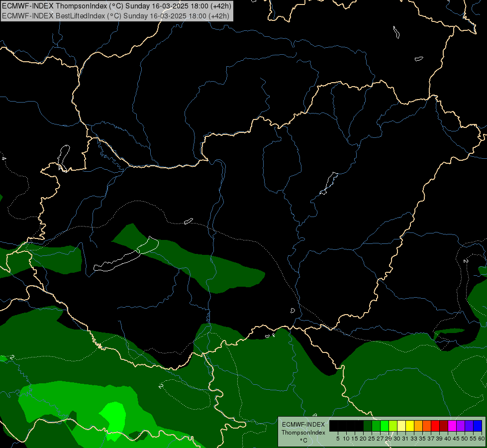Image resolution: width=487 pixels, height=448 pixels.
Task: Select the yellow 31-33 legend swatch
Action: (410, 426)
